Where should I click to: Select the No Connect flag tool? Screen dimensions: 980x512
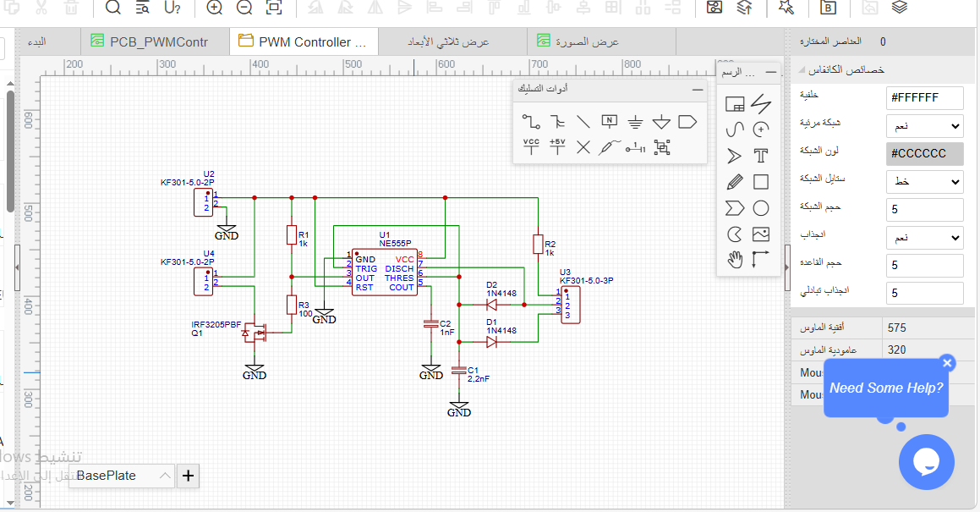(583, 147)
